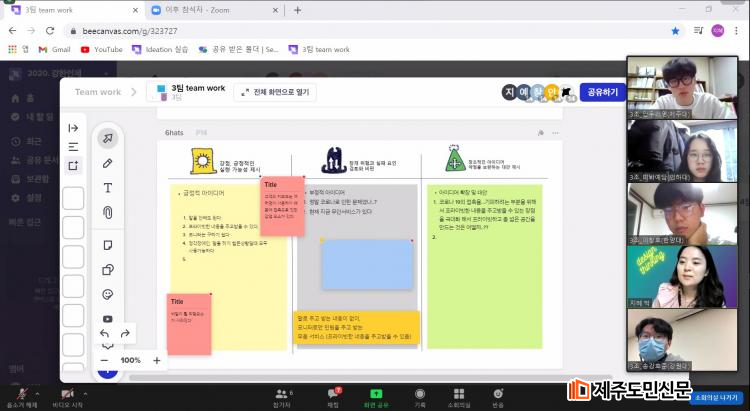Select the pen drawing tool
750x411 pixels.
107,163
